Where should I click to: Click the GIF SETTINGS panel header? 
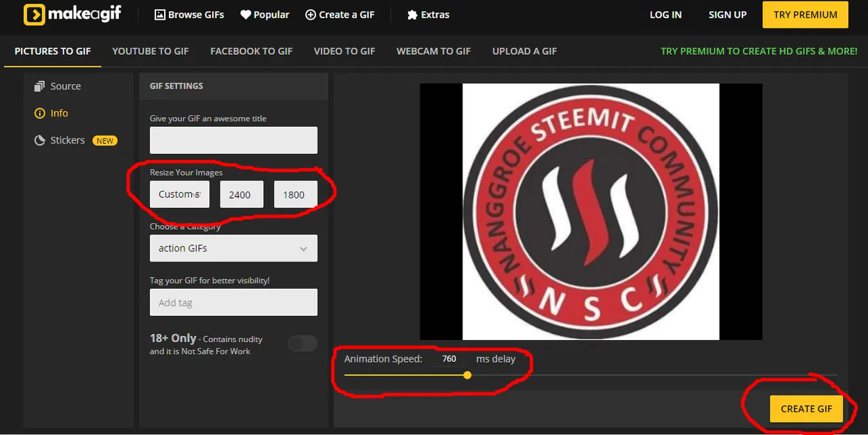point(233,86)
